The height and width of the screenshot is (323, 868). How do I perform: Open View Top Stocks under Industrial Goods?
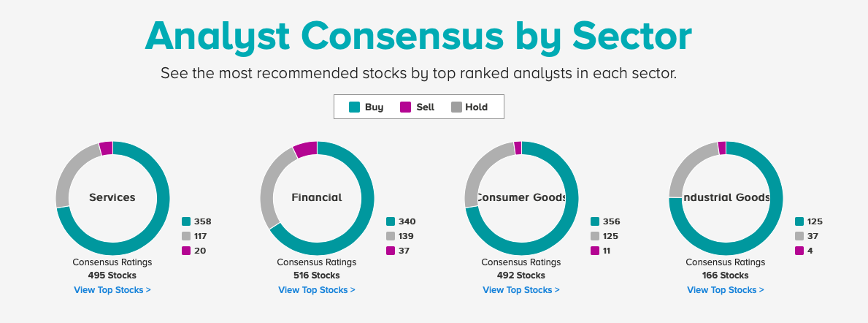pyautogui.click(x=726, y=290)
